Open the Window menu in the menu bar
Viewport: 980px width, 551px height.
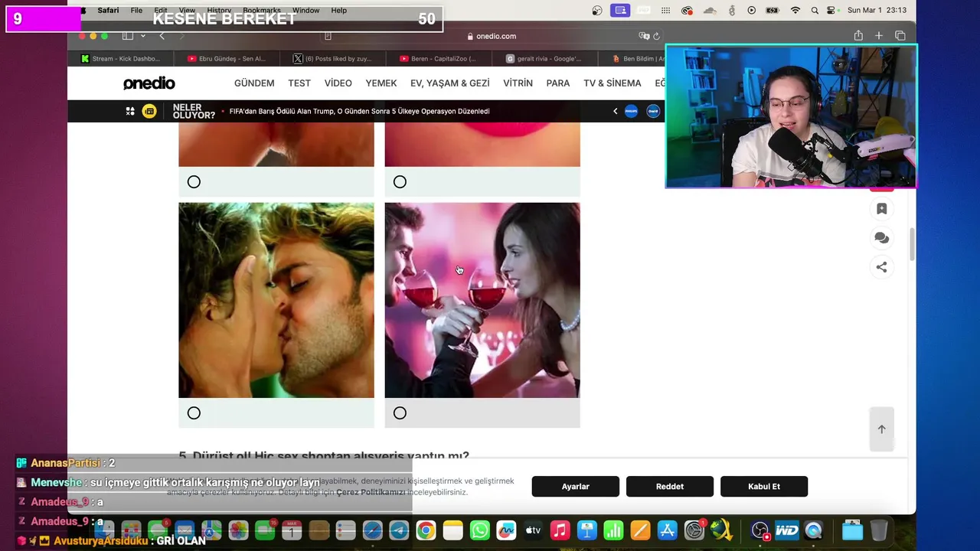305,11
